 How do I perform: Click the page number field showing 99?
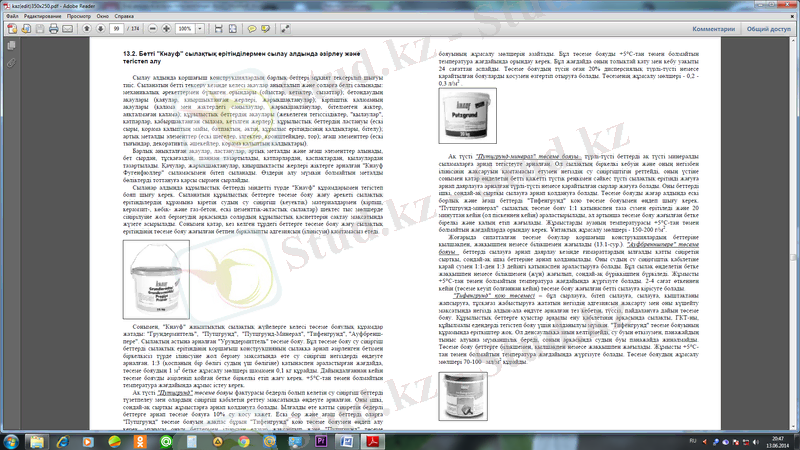click(117, 29)
